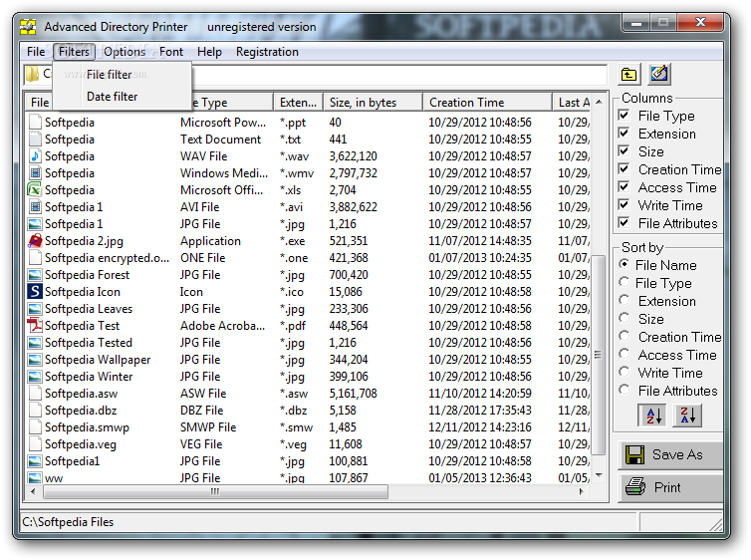Select picture icon of Softpedia Leaves
The width and height of the screenshot is (751, 560).
[35, 309]
